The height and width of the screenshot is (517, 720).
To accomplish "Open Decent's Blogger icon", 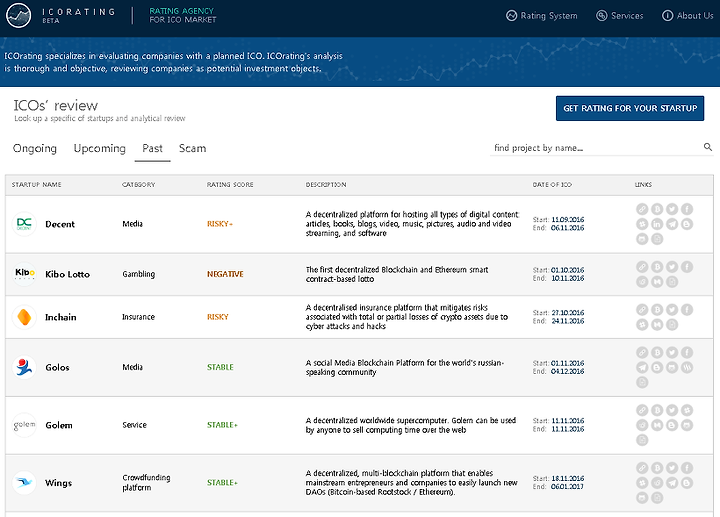I will coord(687,224).
